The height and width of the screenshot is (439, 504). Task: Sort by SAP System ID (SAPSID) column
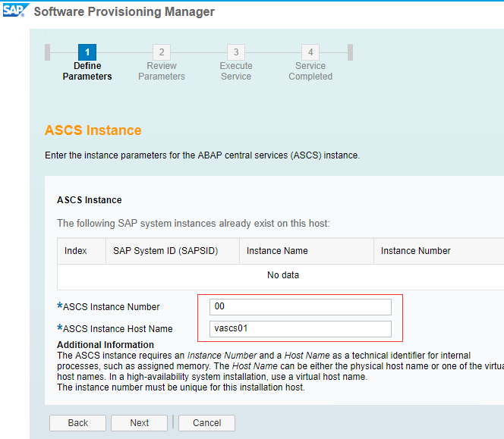165,251
